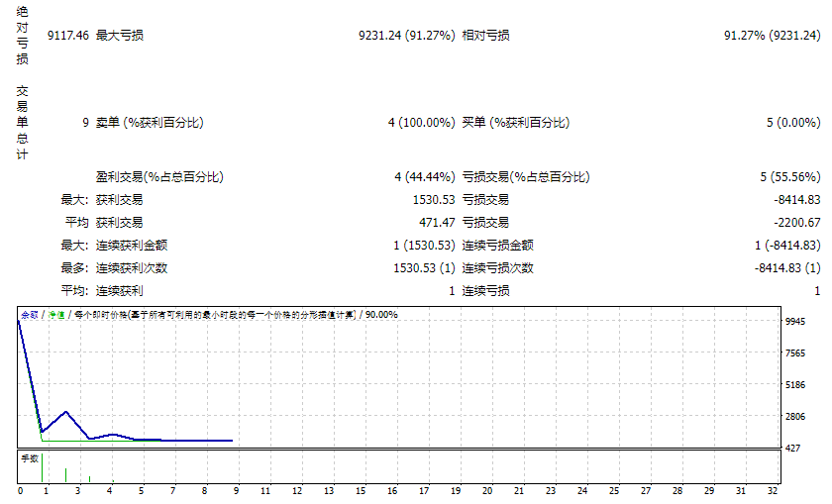Click the losing trades value 5 (55.56%)
The height and width of the screenshot is (504, 832).
789,177
